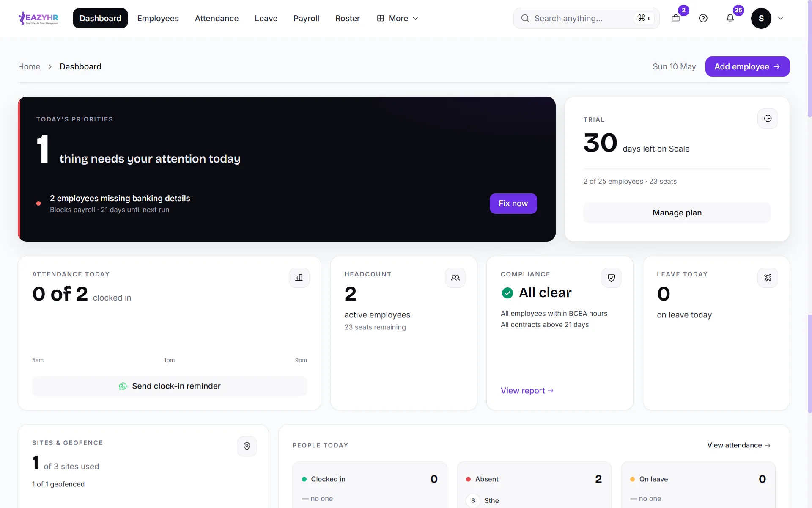Click the EazyHR logo
The height and width of the screenshot is (508, 812).
[x=38, y=18]
